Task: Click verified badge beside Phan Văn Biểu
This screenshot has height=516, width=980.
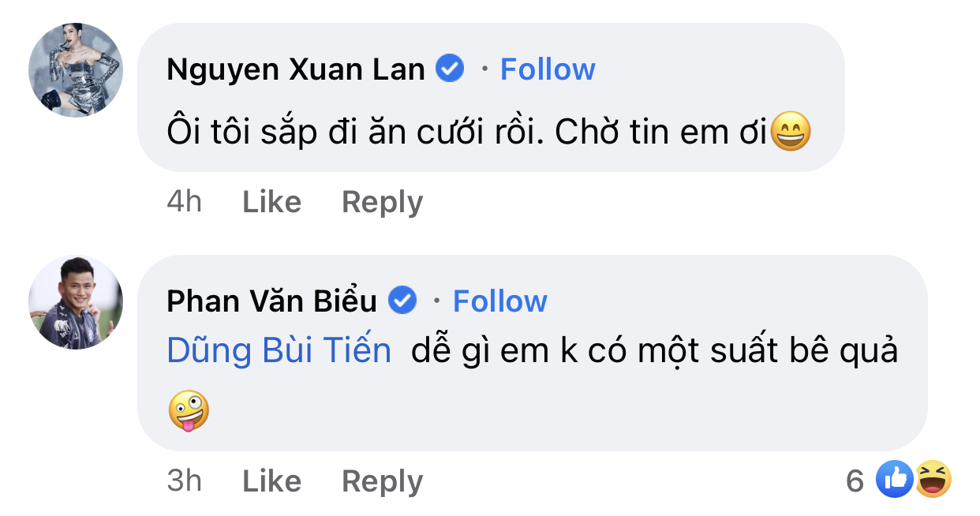Action: [403, 301]
